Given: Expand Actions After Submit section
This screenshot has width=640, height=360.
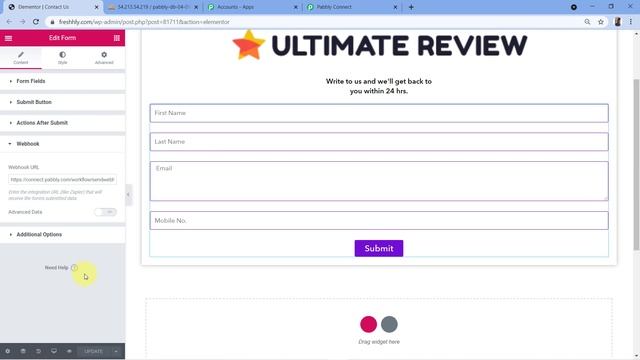Looking at the screenshot, I should [x=62, y=123].
